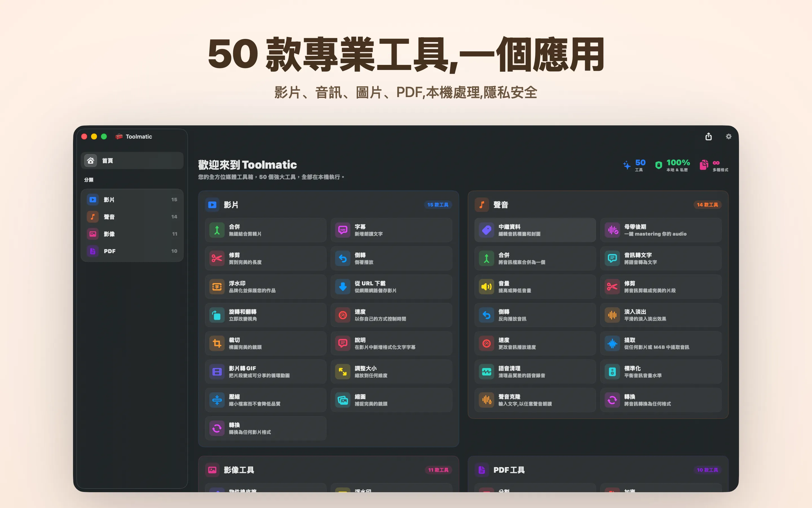
Task: Click the 浮水印 watermark icon in 影片
Action: pos(217,286)
